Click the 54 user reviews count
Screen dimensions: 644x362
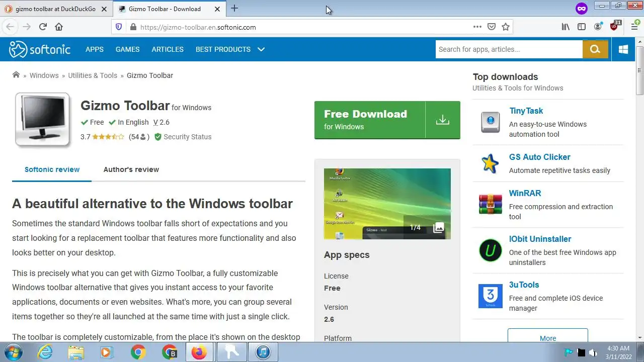point(139,137)
